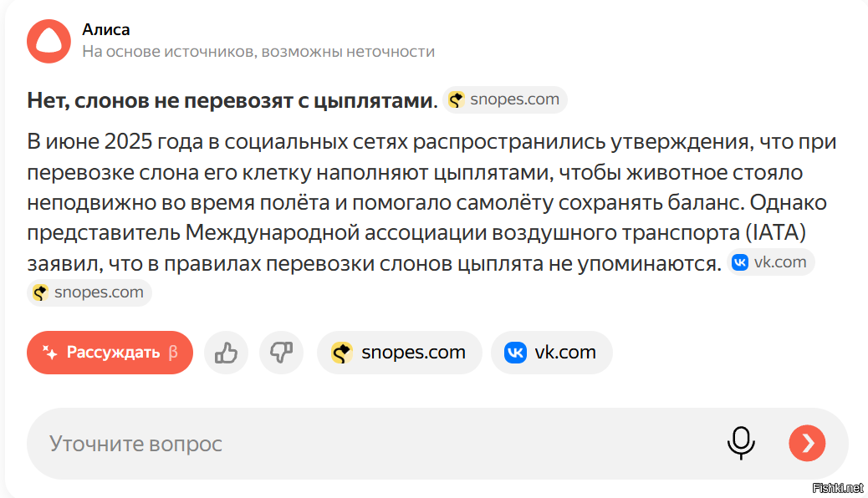The height and width of the screenshot is (498, 868).
Task: Click the VK logo in the bottom source chip
Action: 515,353
